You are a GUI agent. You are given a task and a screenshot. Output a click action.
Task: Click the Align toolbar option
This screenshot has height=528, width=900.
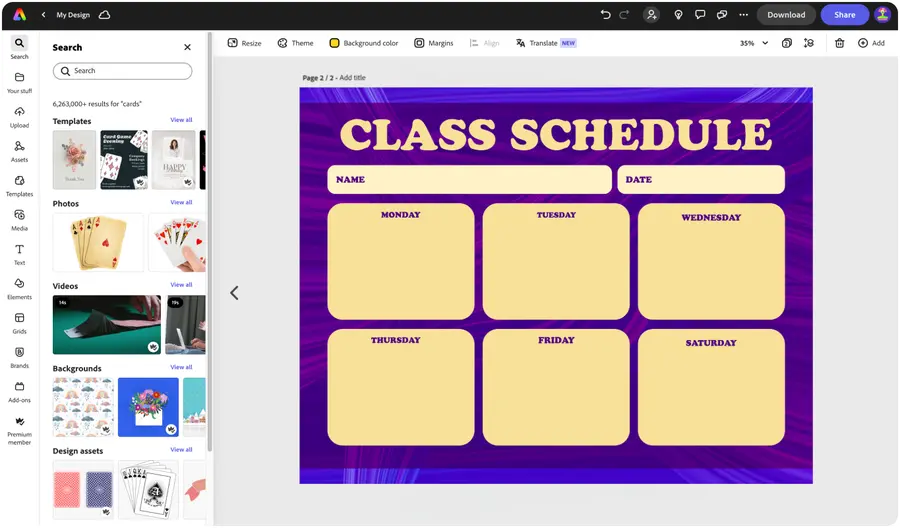point(484,43)
